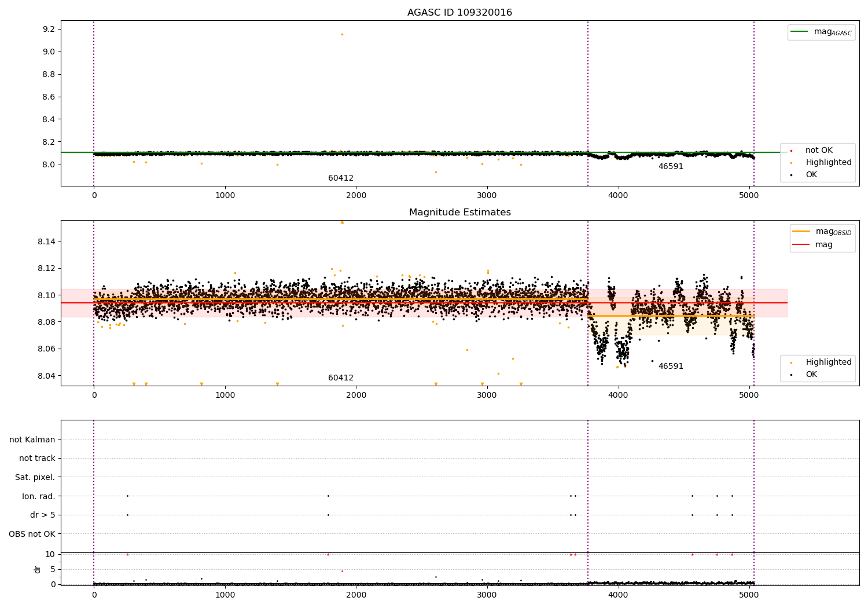Click the 8.12 y-axis tick label
This screenshot has height=608, width=868.
coord(46,268)
